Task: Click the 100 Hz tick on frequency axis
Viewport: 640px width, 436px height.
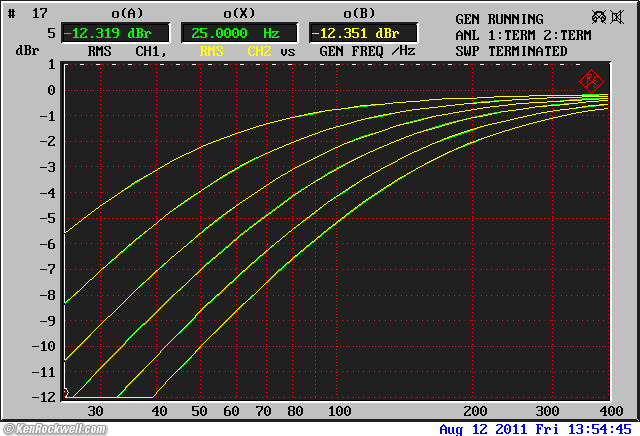Action: [x=340, y=411]
